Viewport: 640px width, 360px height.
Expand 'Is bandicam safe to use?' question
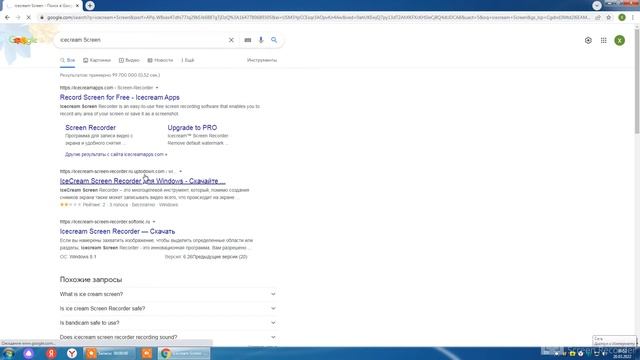[168, 323]
